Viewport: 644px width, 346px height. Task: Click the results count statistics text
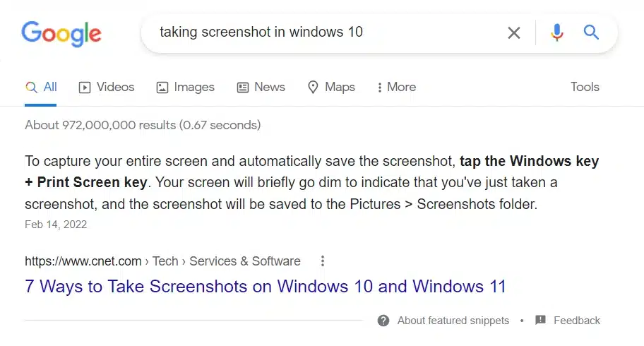click(143, 125)
